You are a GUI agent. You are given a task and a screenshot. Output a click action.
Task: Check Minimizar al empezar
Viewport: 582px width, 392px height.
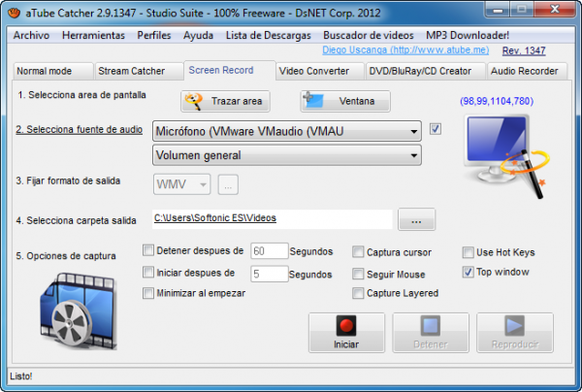tap(148, 293)
